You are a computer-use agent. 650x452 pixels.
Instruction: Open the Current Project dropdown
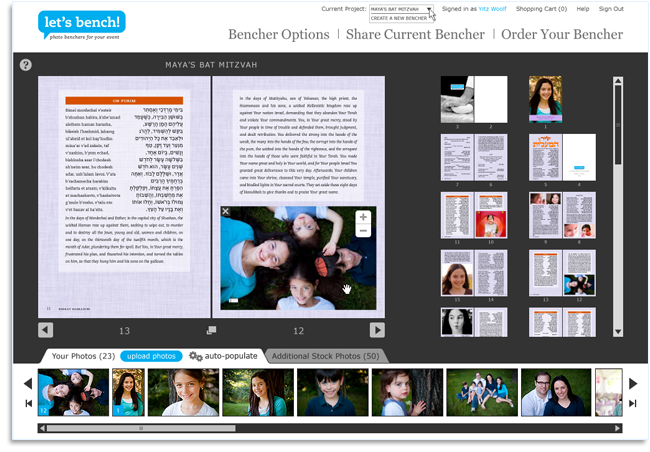click(x=401, y=9)
